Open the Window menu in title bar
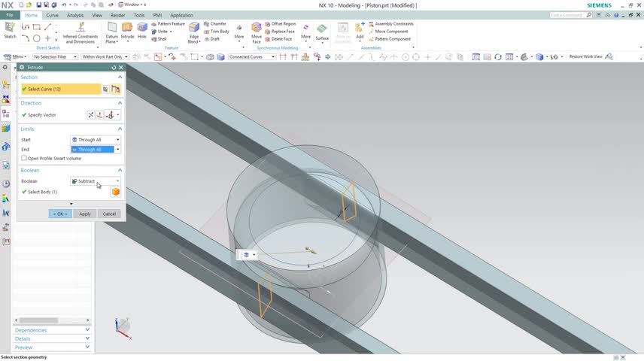The height and width of the screenshot is (361, 644). pos(132,5)
